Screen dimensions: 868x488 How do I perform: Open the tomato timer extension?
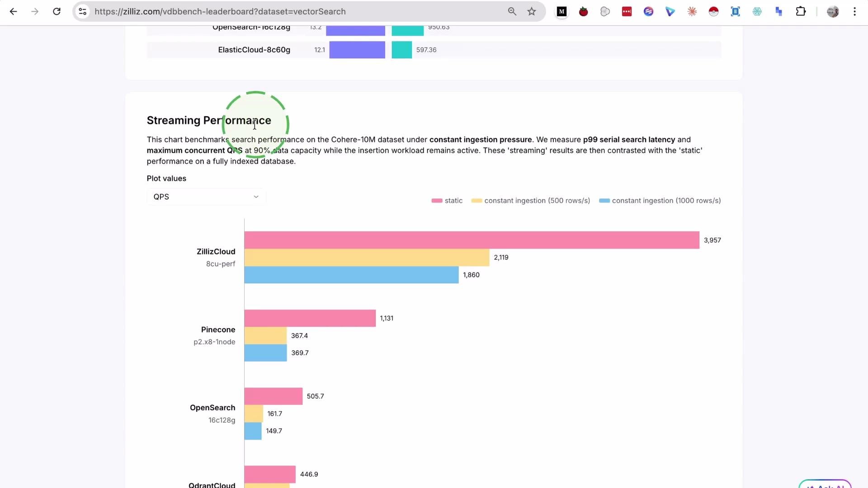click(583, 12)
